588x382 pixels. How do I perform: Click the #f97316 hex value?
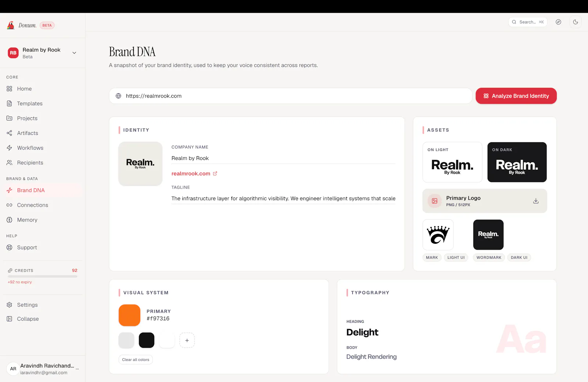158,319
